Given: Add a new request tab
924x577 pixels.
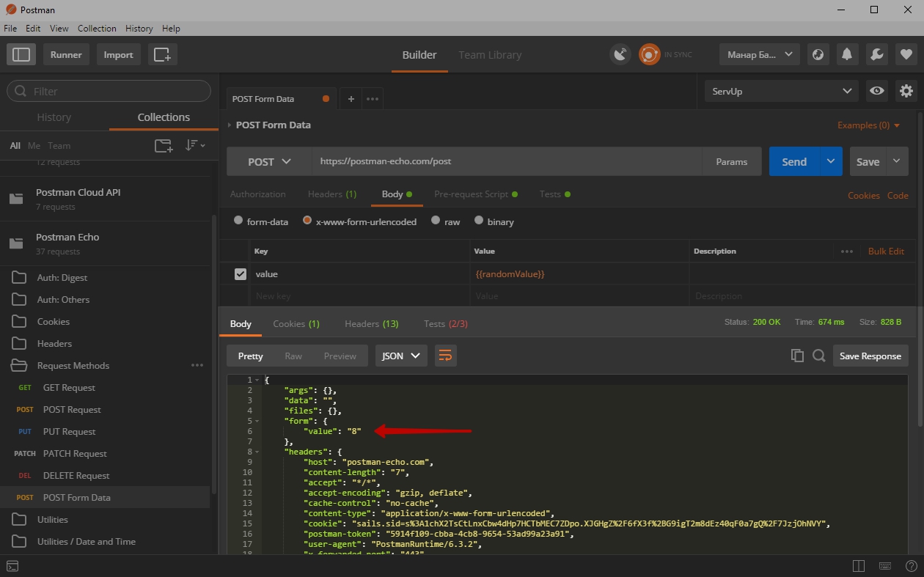Looking at the screenshot, I should [x=351, y=99].
